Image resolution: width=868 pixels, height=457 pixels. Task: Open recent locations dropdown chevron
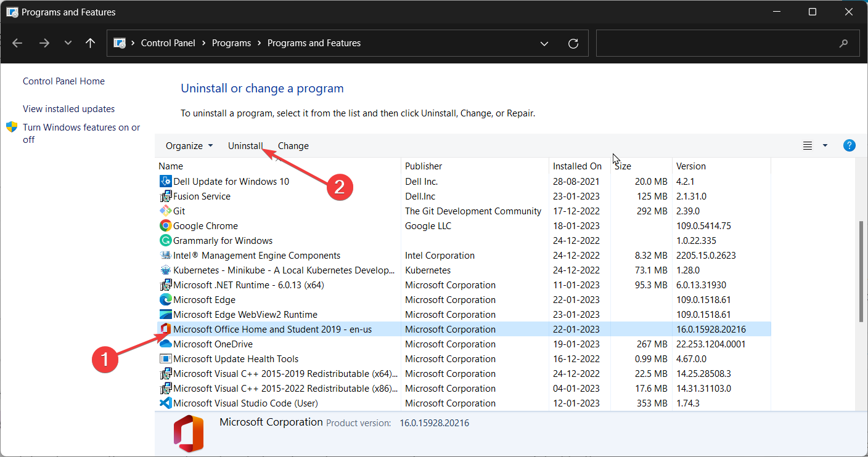click(x=68, y=43)
